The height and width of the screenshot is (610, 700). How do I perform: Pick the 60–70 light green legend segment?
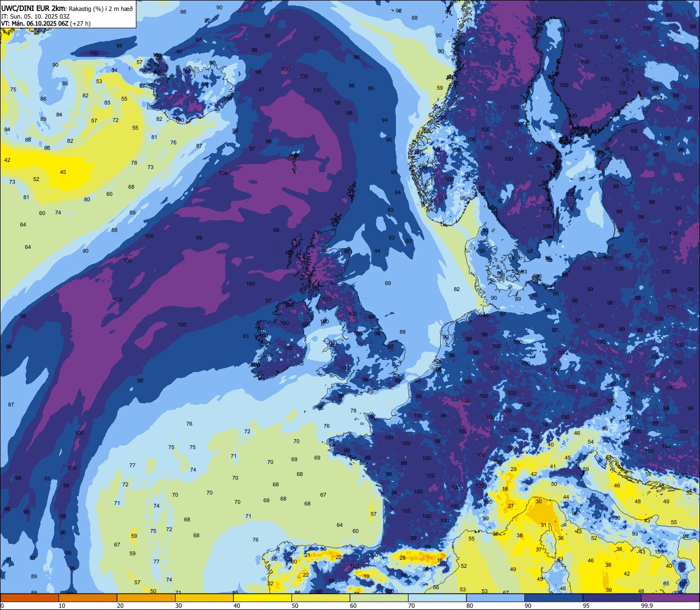[379, 597]
